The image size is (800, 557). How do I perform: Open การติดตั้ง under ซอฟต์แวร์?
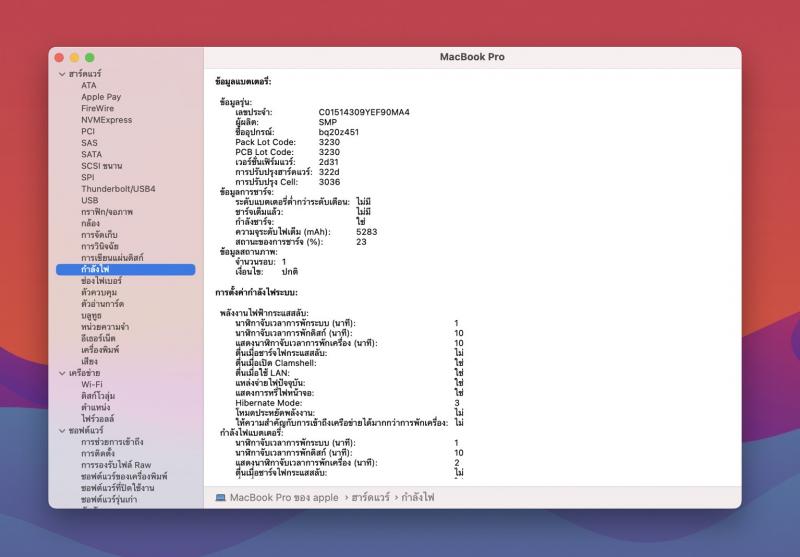tap(98, 453)
